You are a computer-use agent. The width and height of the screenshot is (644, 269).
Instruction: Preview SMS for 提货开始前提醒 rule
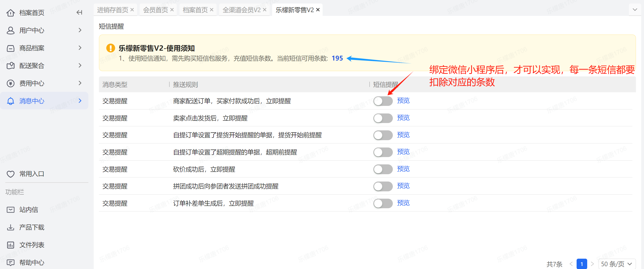tap(403, 135)
